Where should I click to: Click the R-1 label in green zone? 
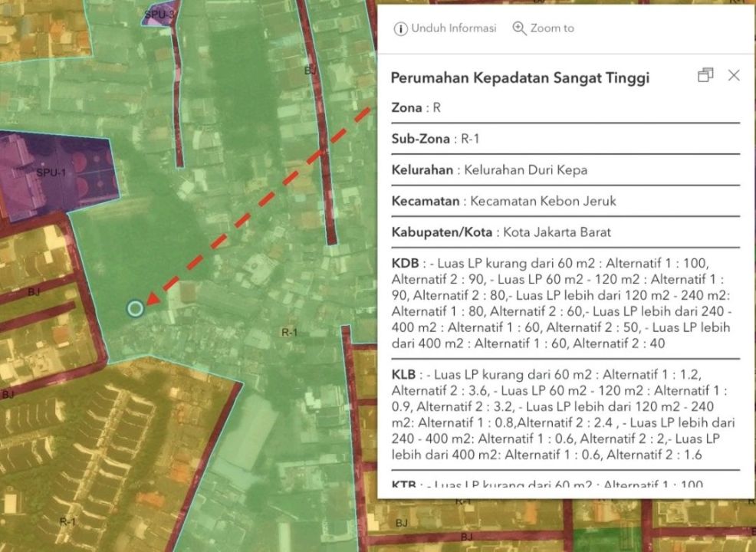289,332
